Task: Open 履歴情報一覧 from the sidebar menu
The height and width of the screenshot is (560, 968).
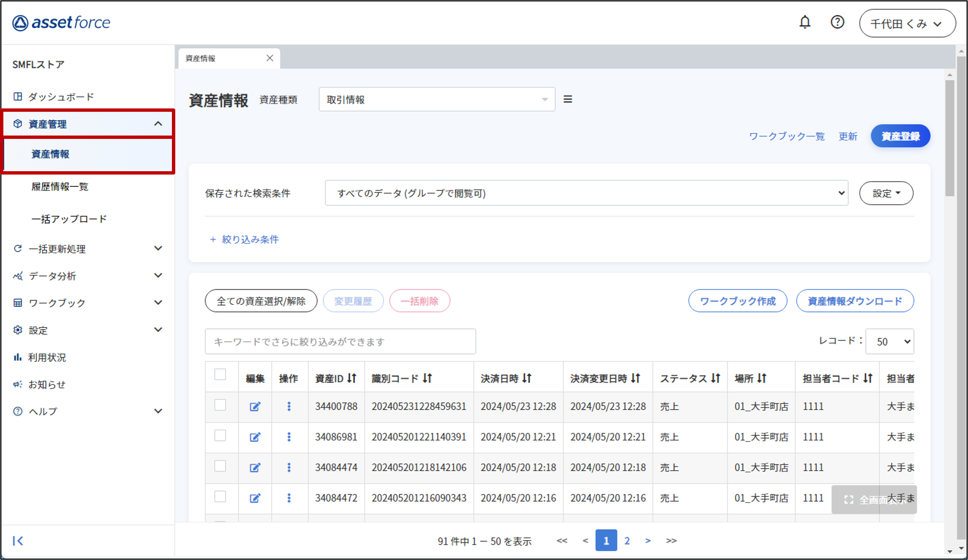Action: point(59,187)
